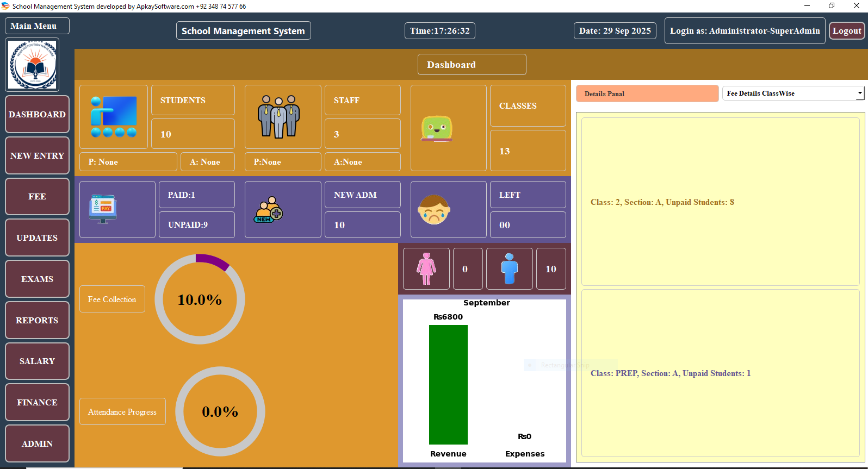868x469 pixels.
Task: Click the green Revenue bar in chart
Action: point(448,384)
